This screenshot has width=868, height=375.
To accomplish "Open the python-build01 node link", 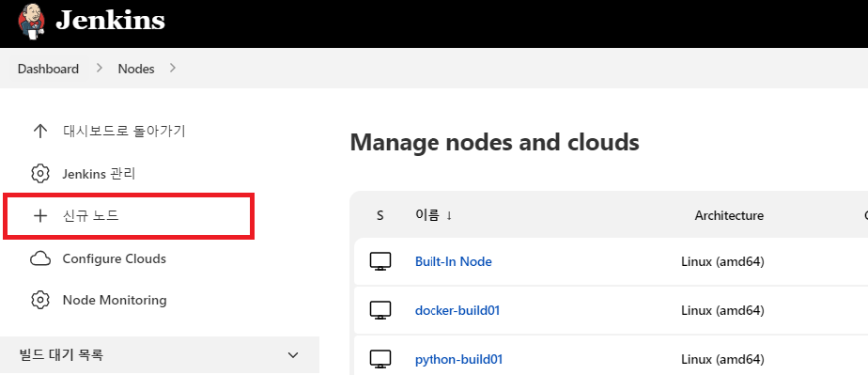I will [x=459, y=359].
